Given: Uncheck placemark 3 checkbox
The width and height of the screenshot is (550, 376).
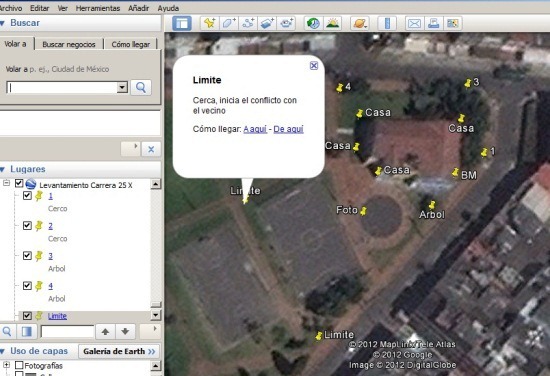Looking at the screenshot, I should 27,255.
